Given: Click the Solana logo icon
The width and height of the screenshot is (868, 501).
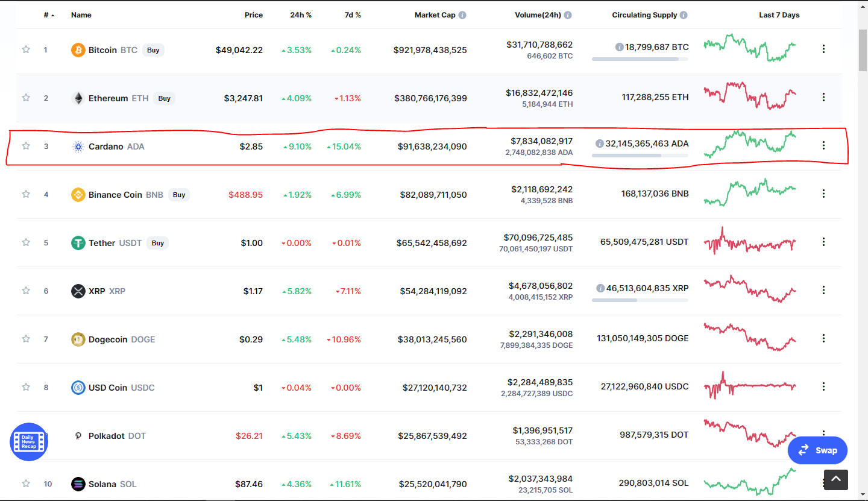Looking at the screenshot, I should click(x=78, y=484).
